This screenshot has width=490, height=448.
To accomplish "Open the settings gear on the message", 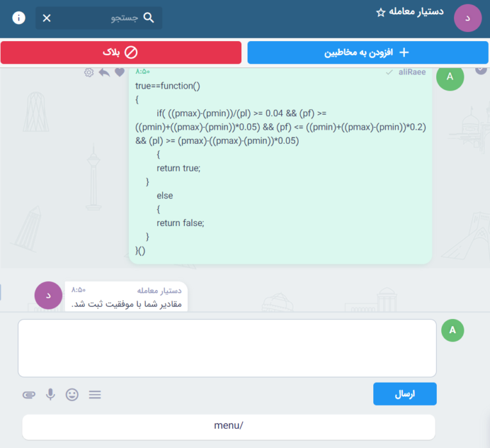I will 89,73.
